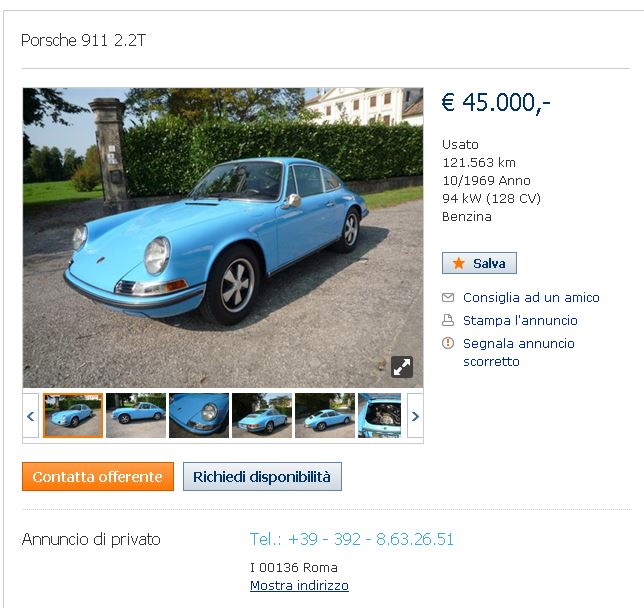
Task: Open Stampa l'annuncio link
Action: click(x=520, y=320)
